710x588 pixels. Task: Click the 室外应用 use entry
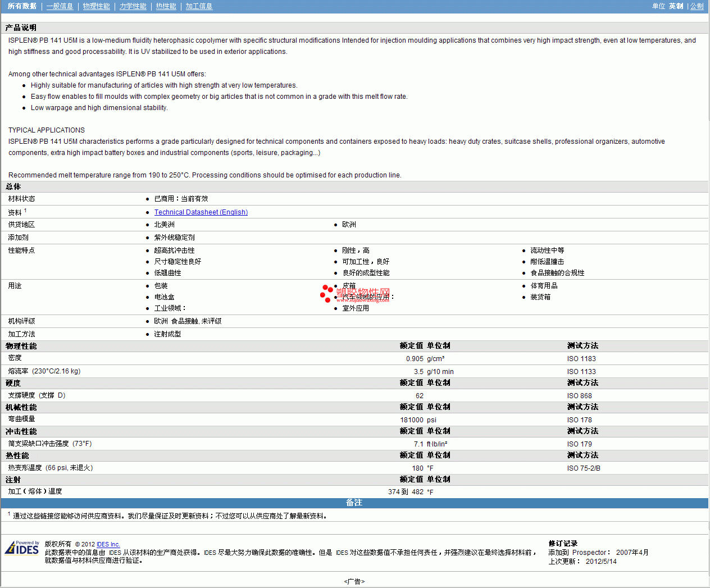pos(356,308)
